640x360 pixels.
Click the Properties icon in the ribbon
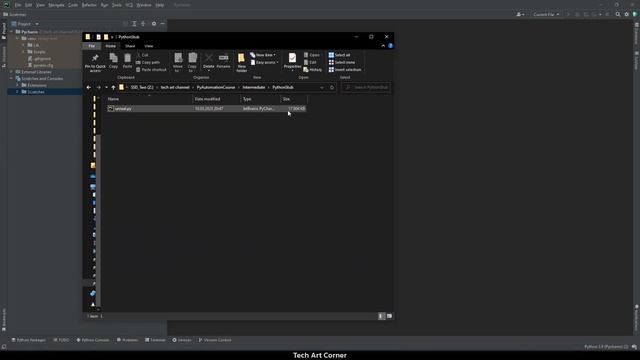tap(292, 62)
